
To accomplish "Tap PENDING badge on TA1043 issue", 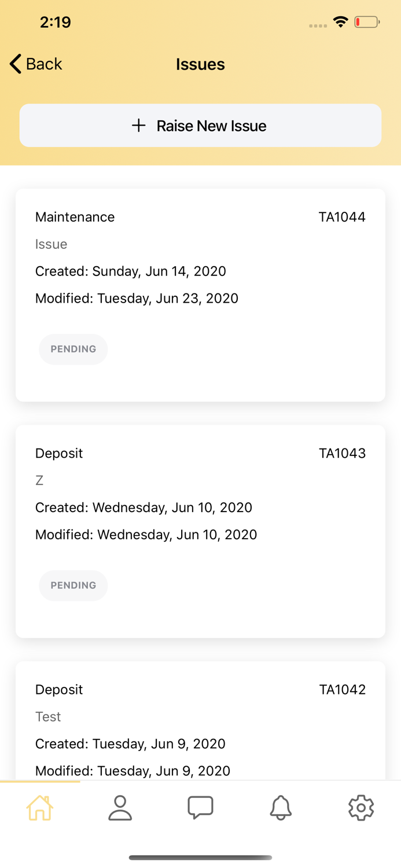I will point(73,586).
